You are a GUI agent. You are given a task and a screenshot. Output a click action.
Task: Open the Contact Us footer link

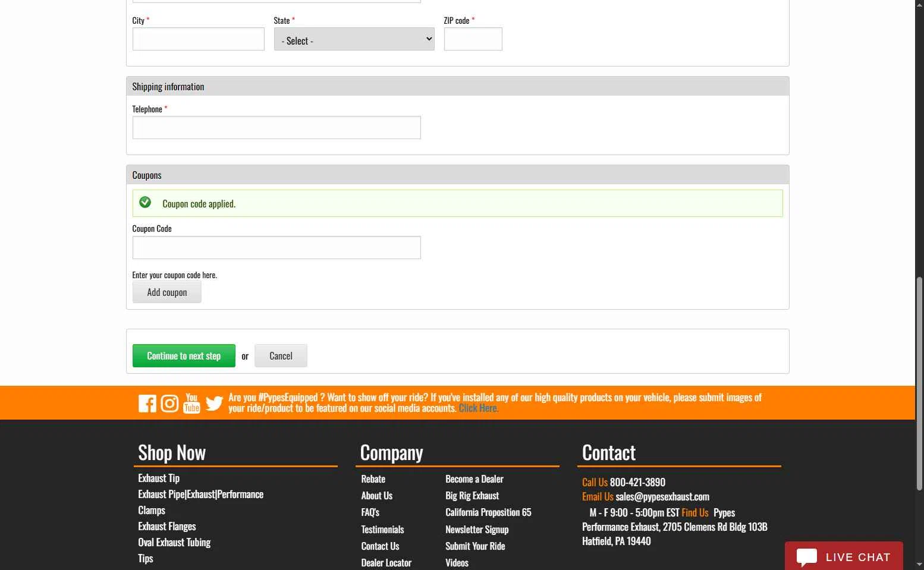tap(380, 546)
